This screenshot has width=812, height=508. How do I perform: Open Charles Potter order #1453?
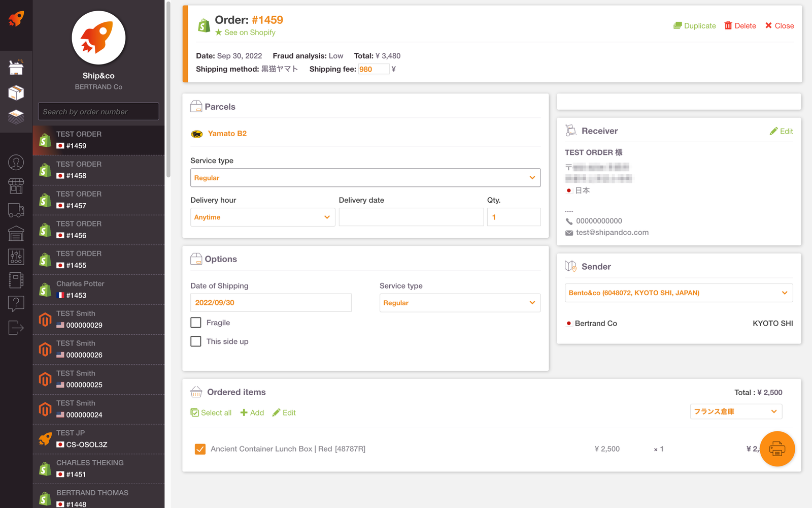point(99,290)
